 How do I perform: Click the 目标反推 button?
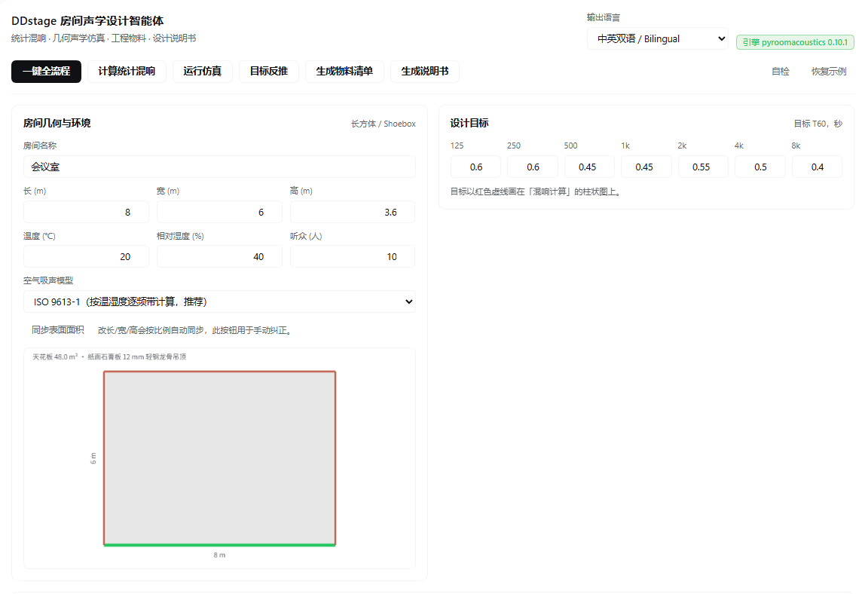click(269, 72)
